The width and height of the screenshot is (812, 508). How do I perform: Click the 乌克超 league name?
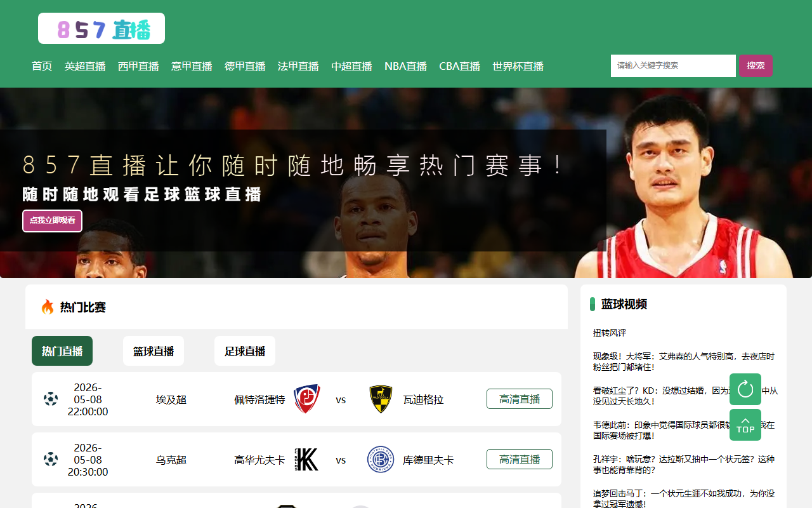pos(171,459)
